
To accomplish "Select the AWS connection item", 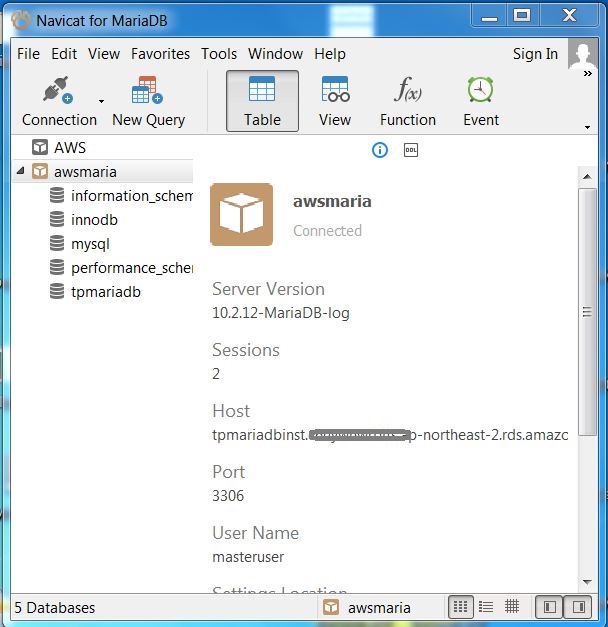I will [x=69, y=148].
